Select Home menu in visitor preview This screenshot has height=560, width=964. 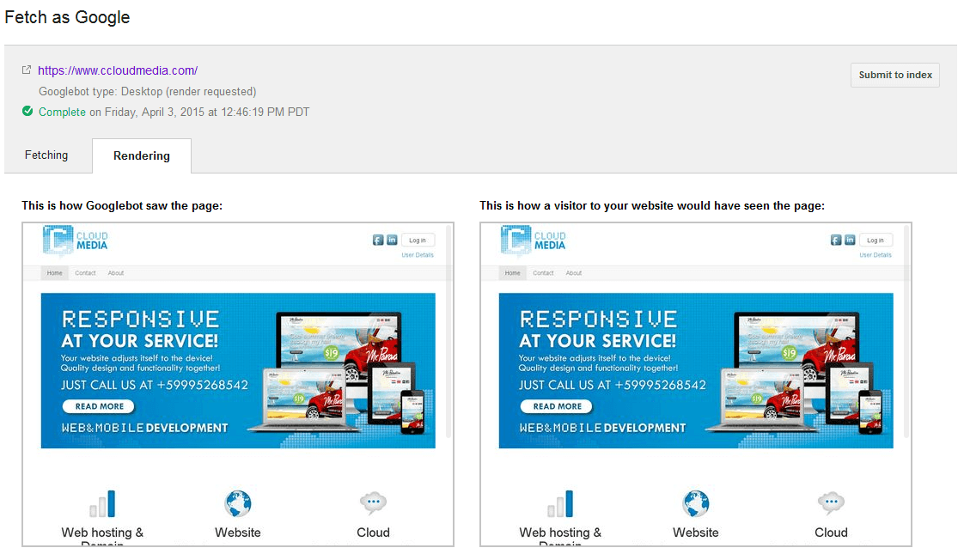pos(513,273)
